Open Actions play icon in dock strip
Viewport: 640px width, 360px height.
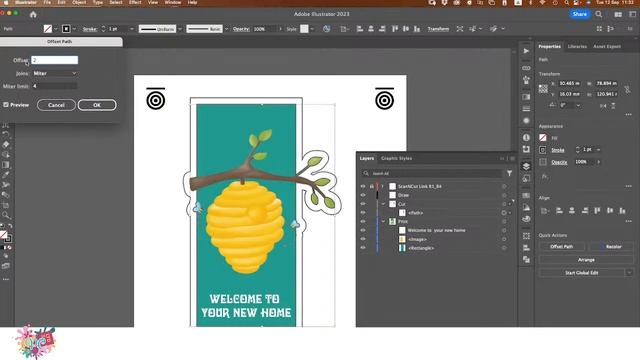(x=526, y=51)
